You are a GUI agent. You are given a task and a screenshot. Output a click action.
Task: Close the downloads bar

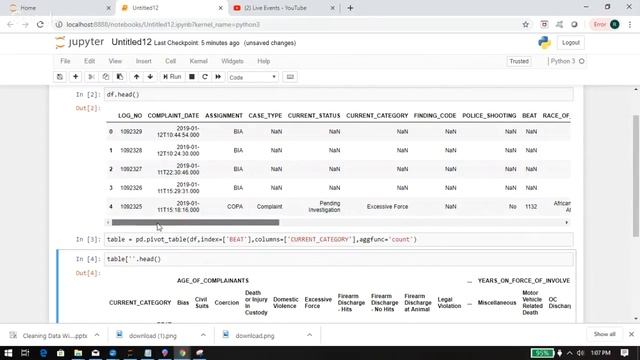631,334
